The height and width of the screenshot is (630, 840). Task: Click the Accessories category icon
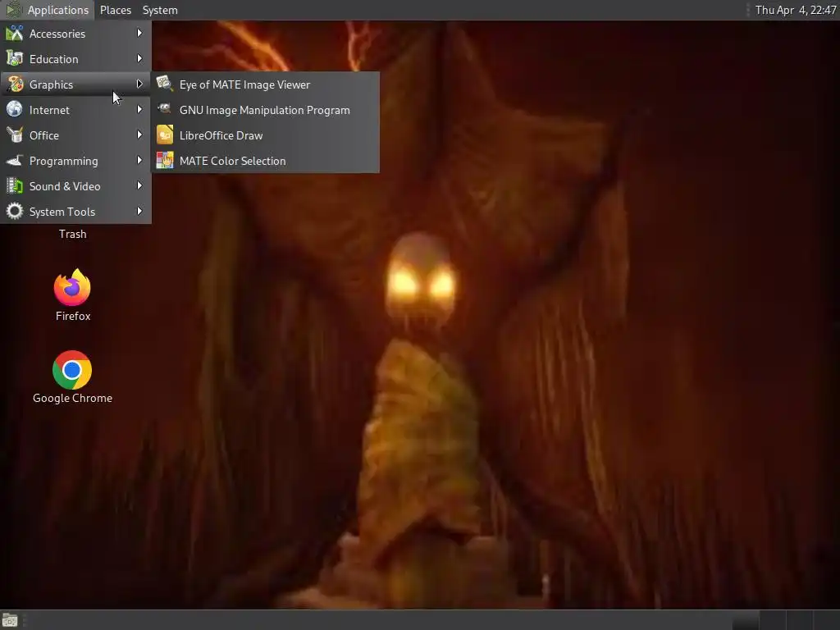pos(15,33)
